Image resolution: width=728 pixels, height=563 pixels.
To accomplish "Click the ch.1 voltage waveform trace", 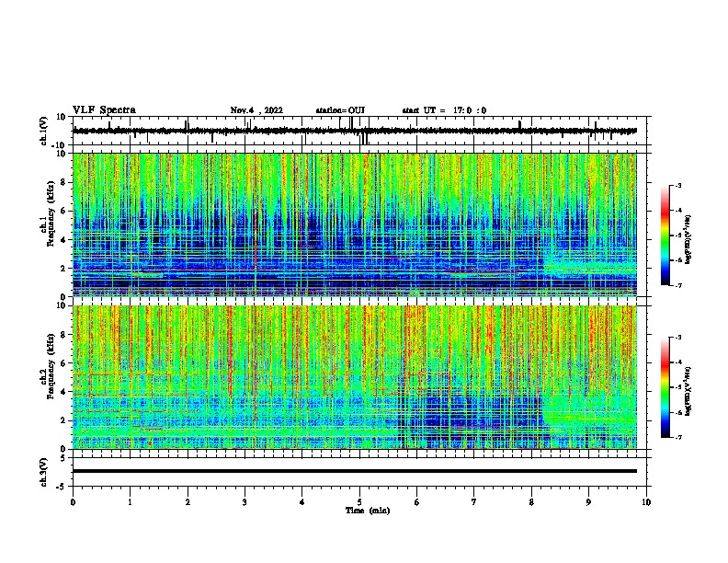I will (x=355, y=131).
